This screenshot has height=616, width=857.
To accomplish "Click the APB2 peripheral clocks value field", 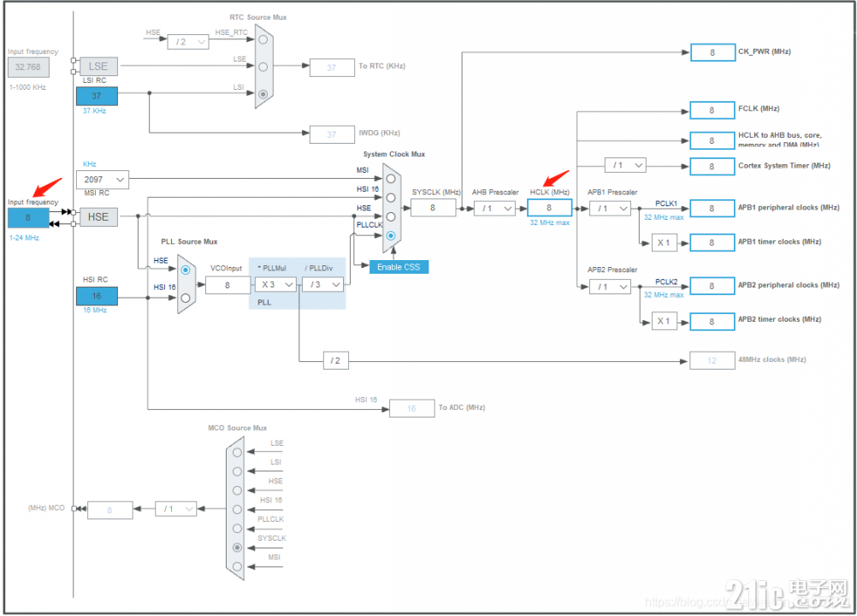I will coord(712,286).
